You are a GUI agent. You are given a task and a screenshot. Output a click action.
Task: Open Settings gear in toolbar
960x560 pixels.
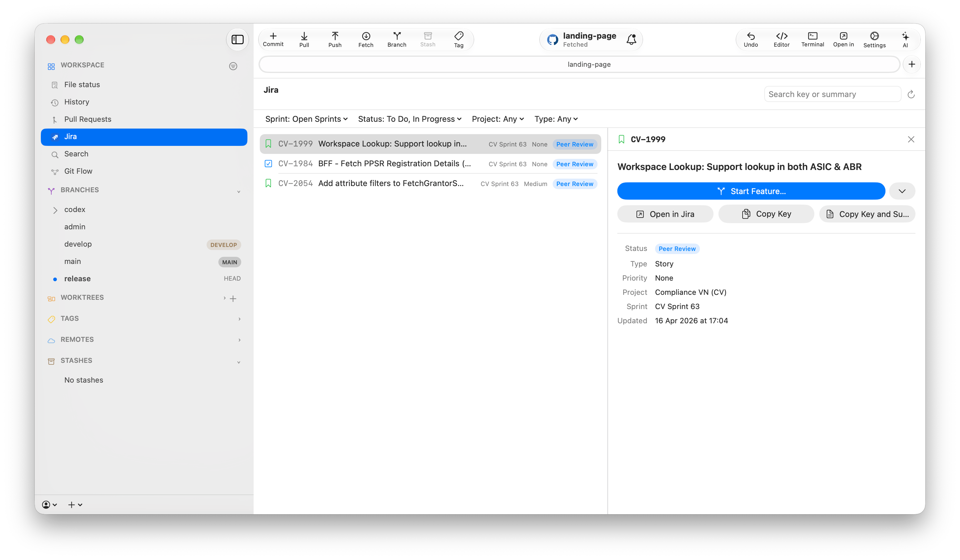[874, 39]
